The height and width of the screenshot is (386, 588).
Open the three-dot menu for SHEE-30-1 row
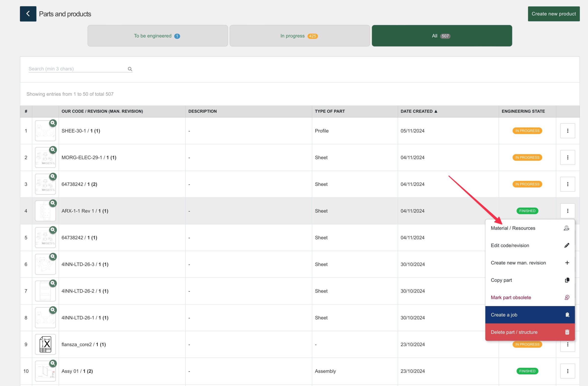click(x=567, y=131)
